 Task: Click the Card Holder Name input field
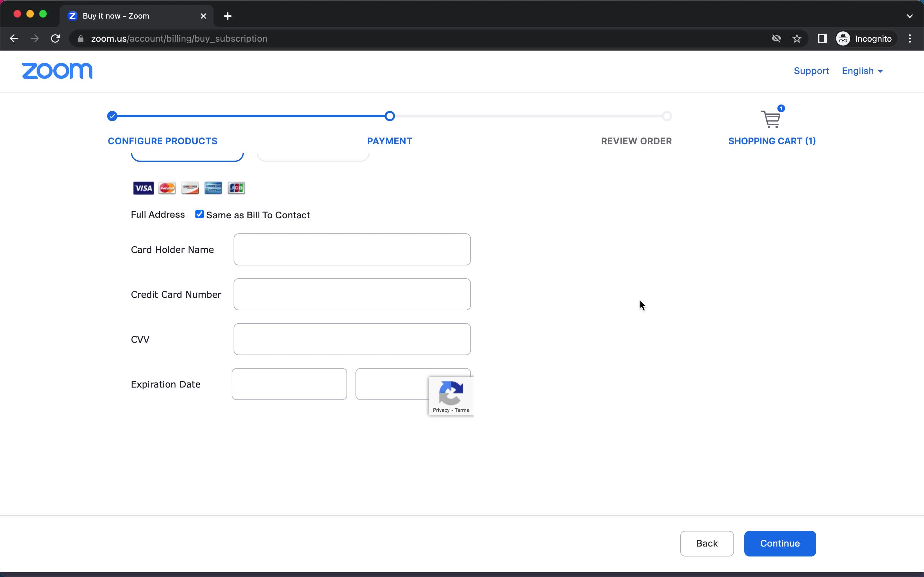[x=352, y=249]
